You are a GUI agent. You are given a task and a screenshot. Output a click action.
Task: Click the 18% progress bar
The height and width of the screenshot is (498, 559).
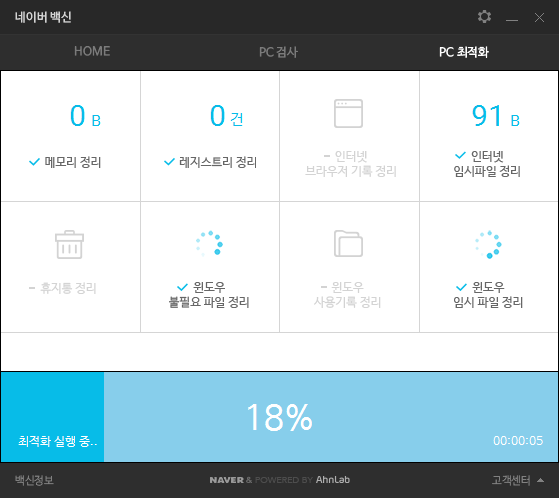coord(280,417)
